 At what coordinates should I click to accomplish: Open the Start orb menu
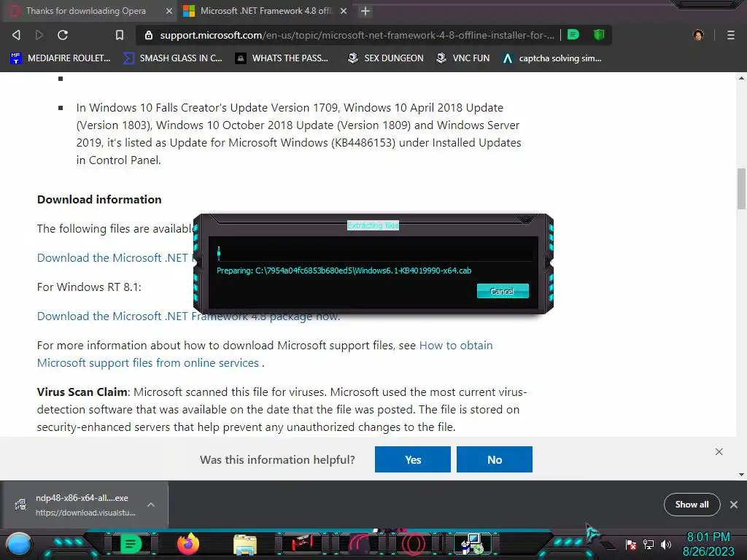pyautogui.click(x=19, y=545)
